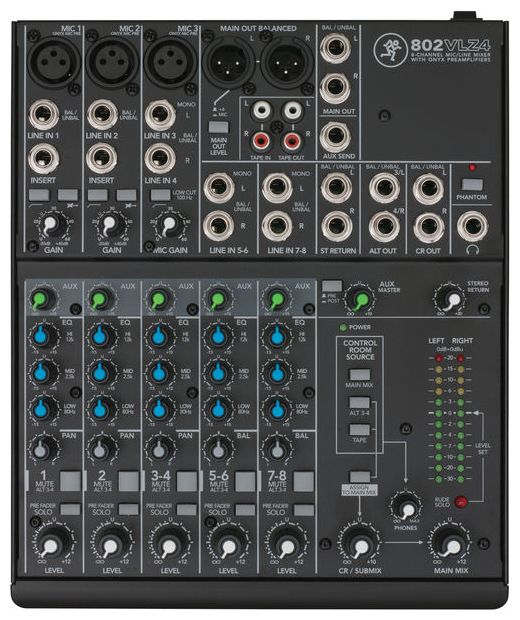Click the channel 2 INSERT jack
This screenshot has height=620, width=520.
[102, 159]
